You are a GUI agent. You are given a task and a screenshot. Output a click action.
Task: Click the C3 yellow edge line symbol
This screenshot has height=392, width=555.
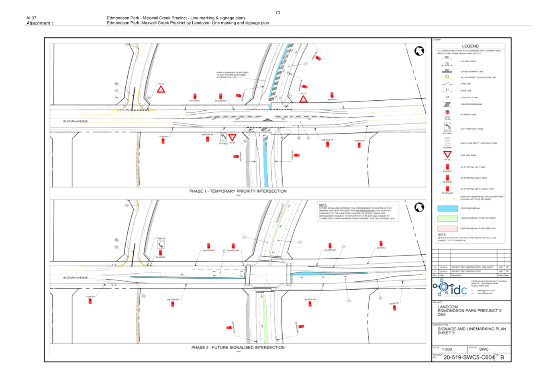click(x=447, y=77)
